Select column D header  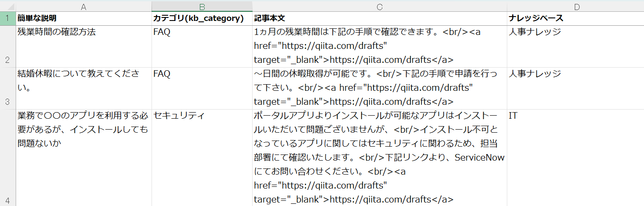[576, 7]
